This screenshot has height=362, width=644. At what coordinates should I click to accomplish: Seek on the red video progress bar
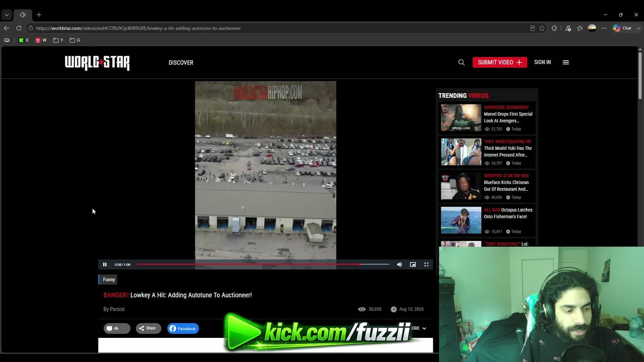[263, 264]
